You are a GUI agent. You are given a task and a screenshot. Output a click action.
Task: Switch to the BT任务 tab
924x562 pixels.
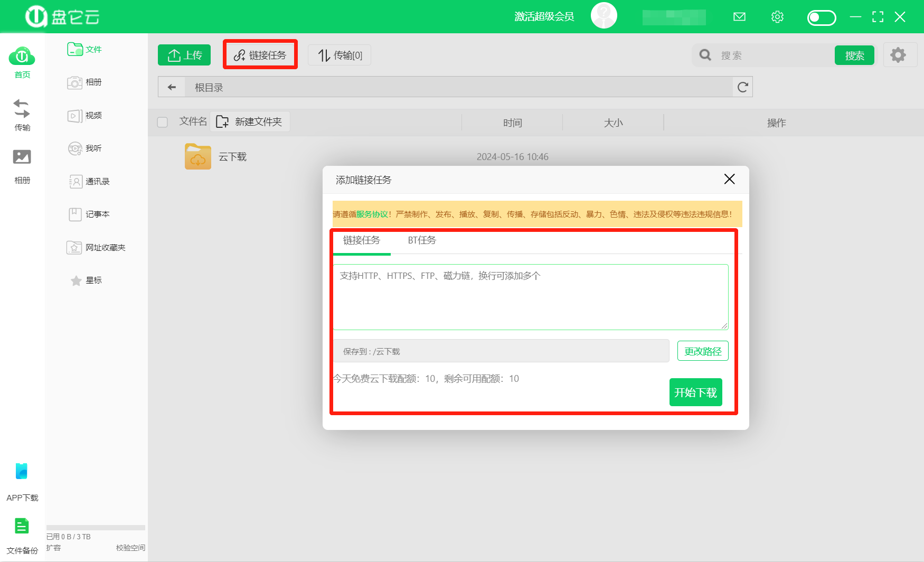pos(422,241)
